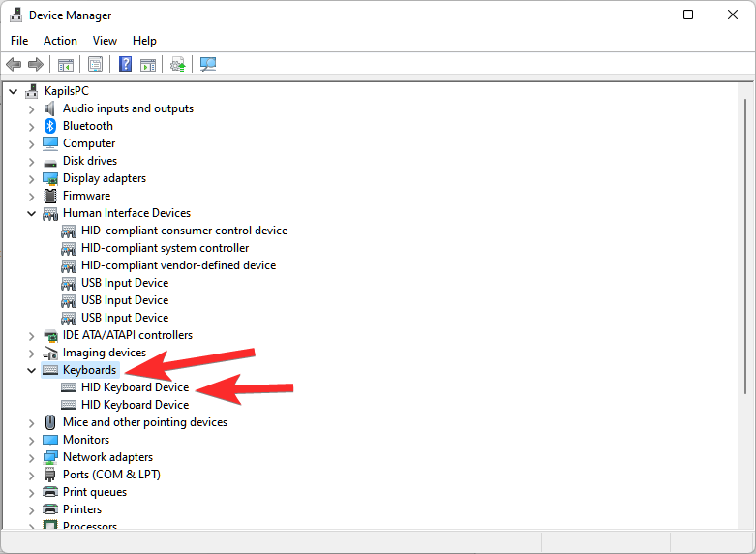This screenshot has height=554, width=756.
Task: Expand the Network adapters category
Action: coord(31,457)
